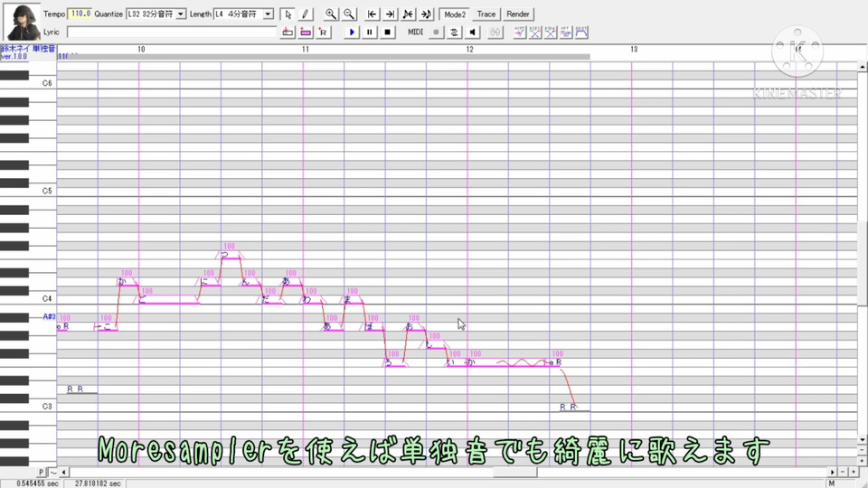This screenshot has width=868, height=488.
Task: Click into the Lyric text field
Action: [x=172, y=33]
